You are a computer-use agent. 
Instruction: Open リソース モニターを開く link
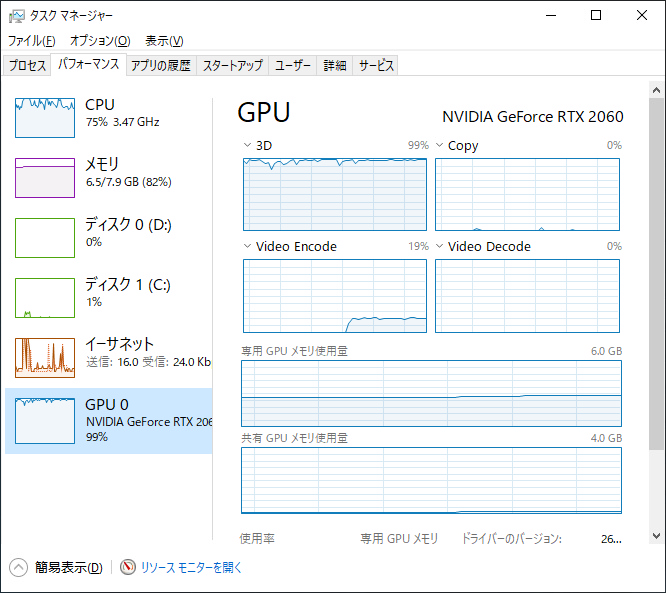(x=191, y=567)
